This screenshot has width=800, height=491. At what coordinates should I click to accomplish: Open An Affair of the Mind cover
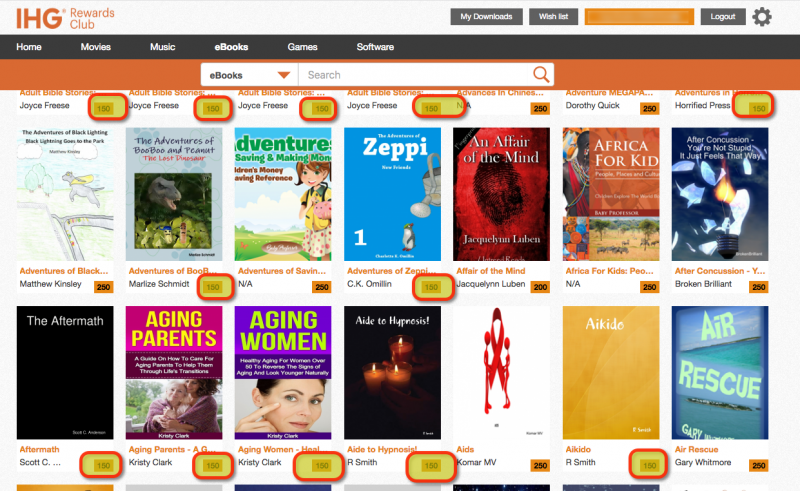tap(502, 194)
